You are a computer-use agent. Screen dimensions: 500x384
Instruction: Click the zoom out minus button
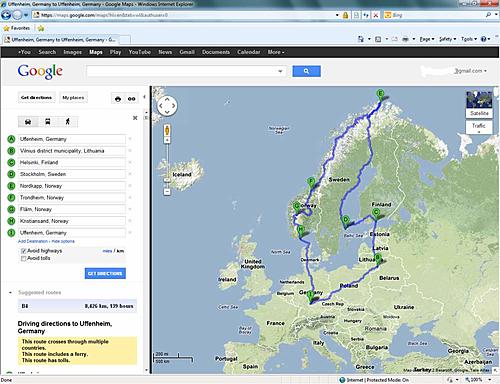[167, 192]
